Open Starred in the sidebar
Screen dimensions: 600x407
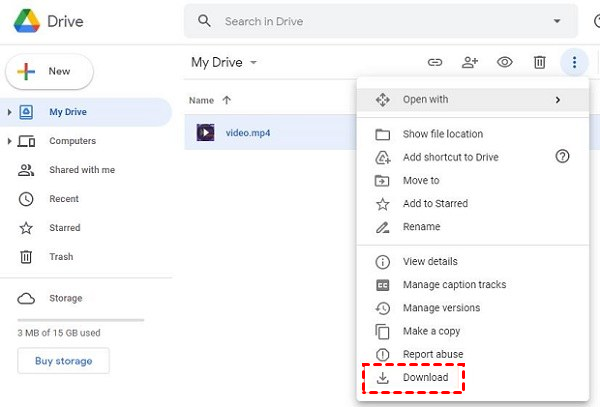click(65, 228)
